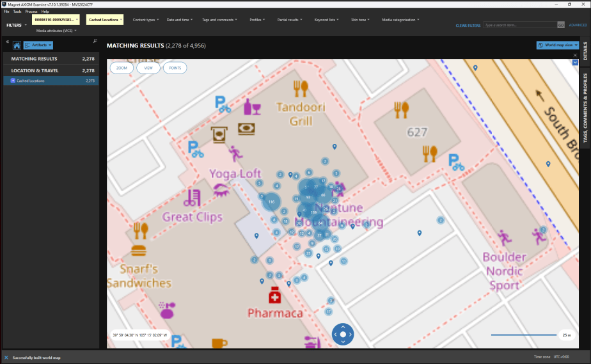591x364 pixels.
Task: Open the Media categorization filter
Action: (x=400, y=20)
